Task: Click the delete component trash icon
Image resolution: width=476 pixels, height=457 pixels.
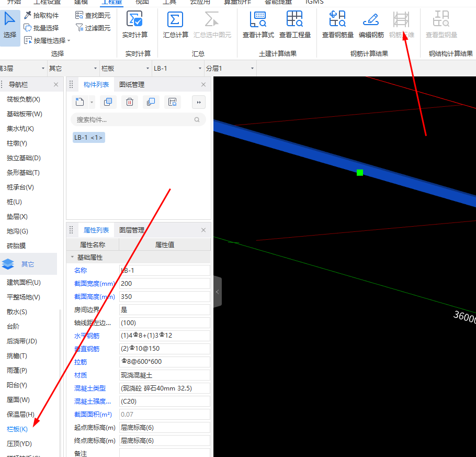Action: [130, 102]
